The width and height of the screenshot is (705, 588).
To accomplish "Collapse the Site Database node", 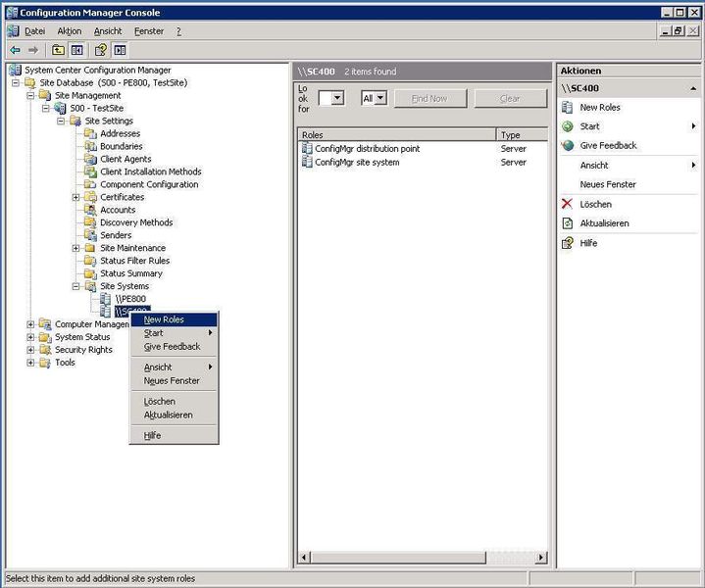I will coord(16,82).
